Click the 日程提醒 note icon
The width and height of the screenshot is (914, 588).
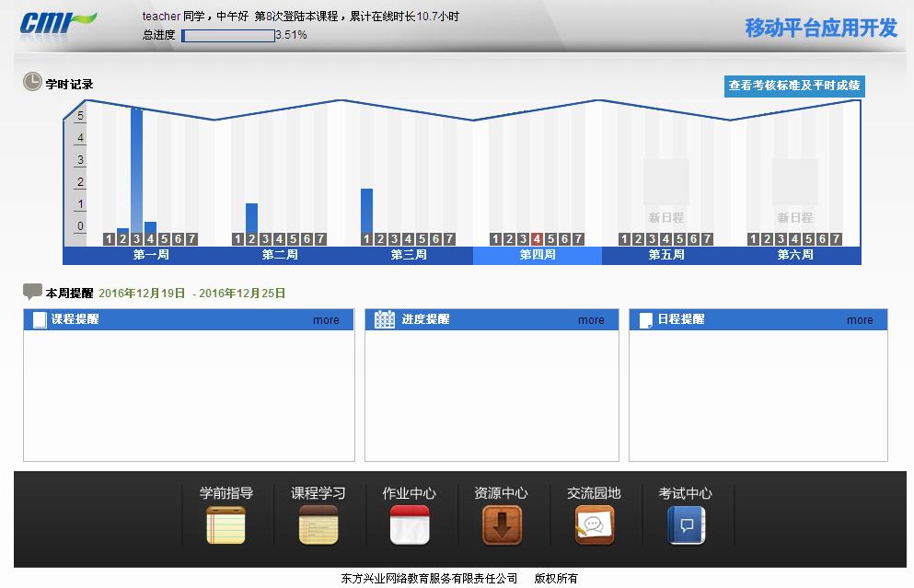pyautogui.click(x=646, y=320)
